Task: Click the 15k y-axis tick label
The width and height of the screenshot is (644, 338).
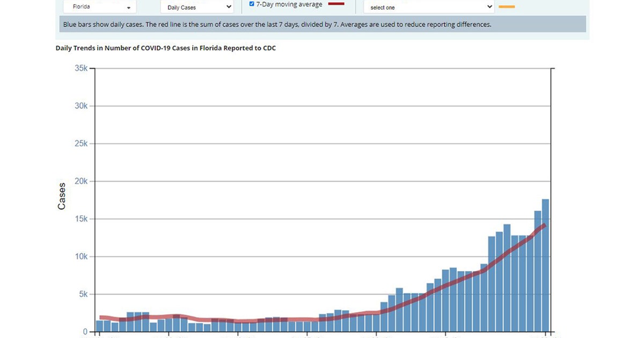Action: point(81,219)
